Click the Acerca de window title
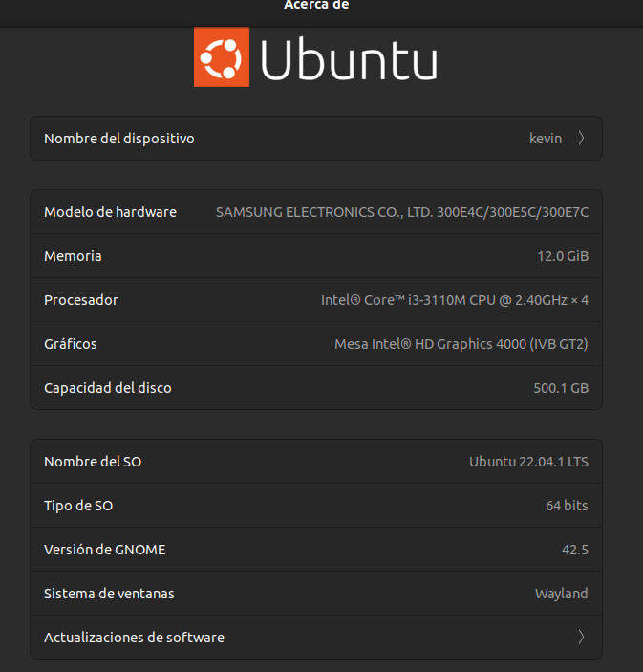This screenshot has height=672, width=643. (316, 6)
